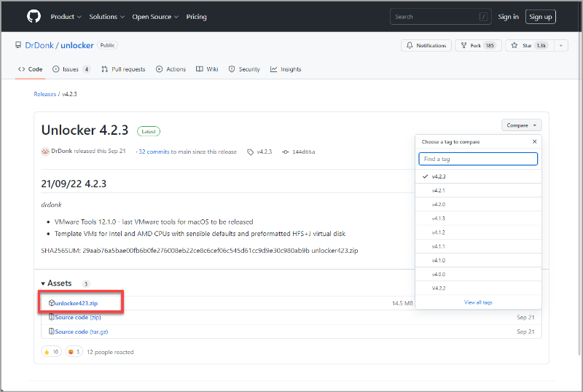Select tag v4.1.0 in compare list
583x392 pixels.
pos(478,260)
